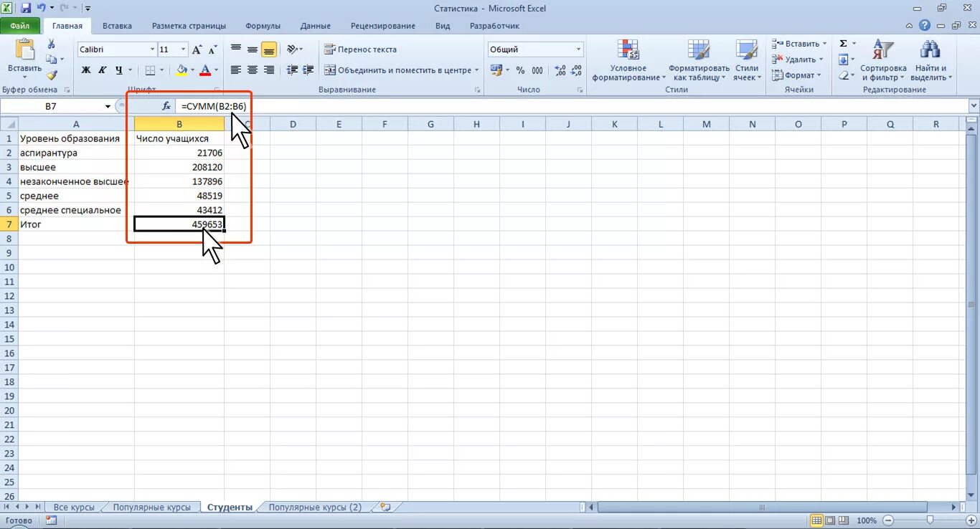Switch to Page Layout view in status bar
Screen dimensions: 980x529
pos(829,520)
